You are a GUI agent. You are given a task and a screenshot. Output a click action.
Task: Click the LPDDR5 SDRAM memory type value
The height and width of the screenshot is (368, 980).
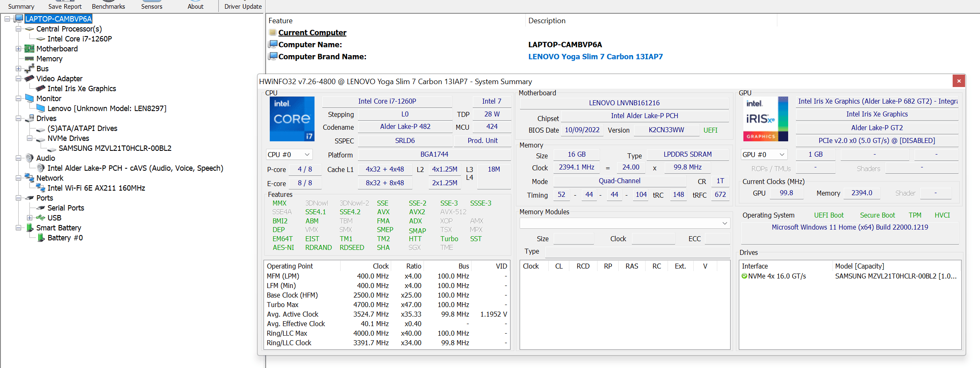click(x=687, y=154)
